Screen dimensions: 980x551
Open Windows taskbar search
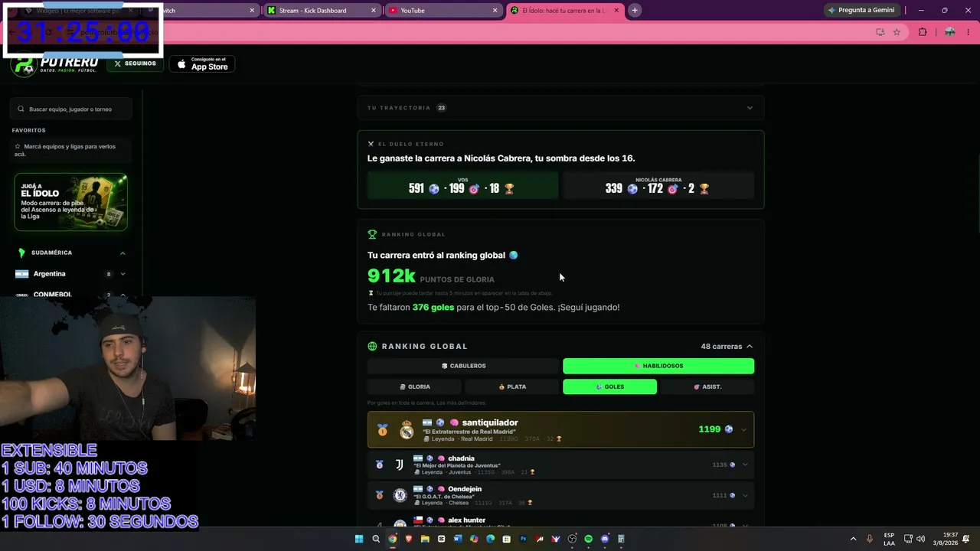(x=376, y=539)
